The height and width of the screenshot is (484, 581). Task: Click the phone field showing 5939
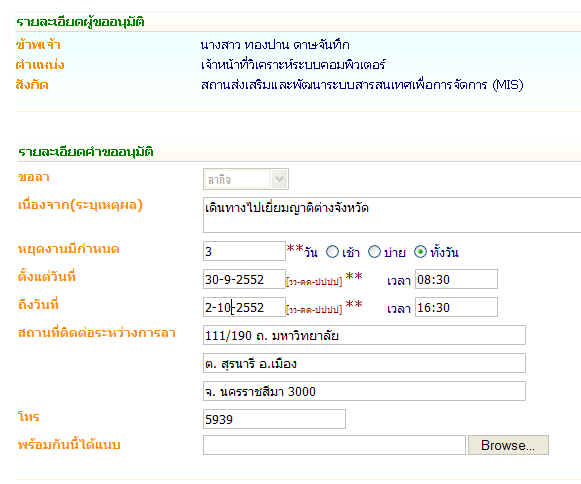(274, 419)
